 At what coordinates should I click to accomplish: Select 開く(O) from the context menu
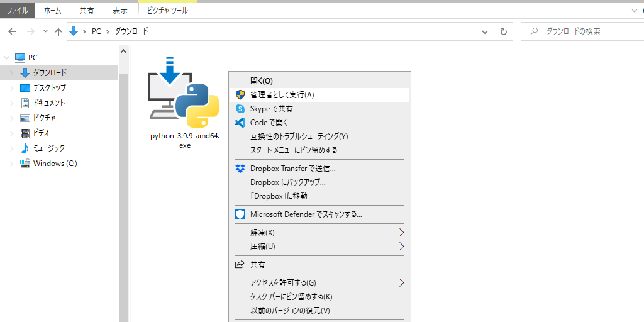[262, 81]
